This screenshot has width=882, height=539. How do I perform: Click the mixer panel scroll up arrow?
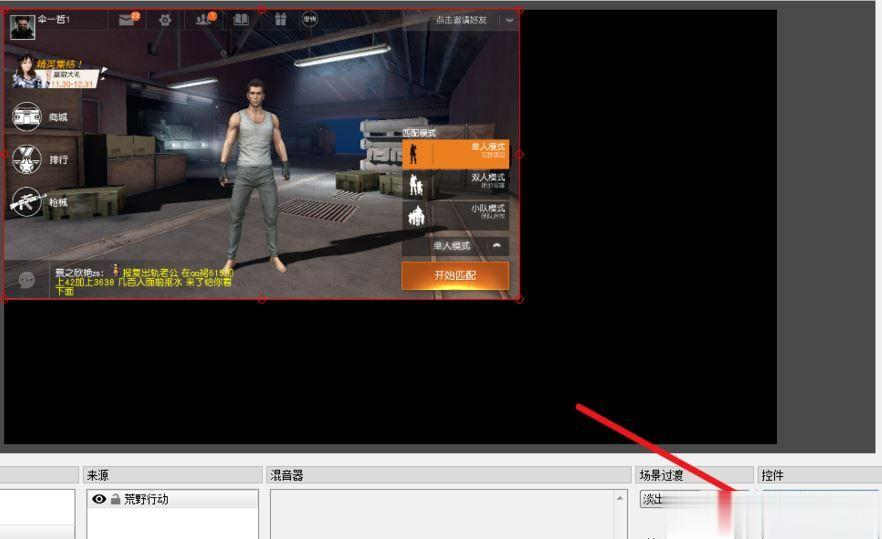pyautogui.click(x=619, y=498)
